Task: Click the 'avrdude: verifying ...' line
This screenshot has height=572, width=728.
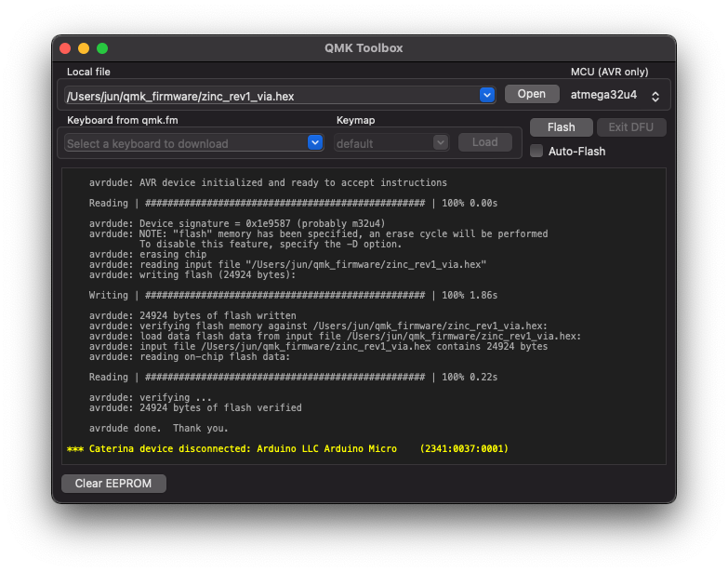Action: click(151, 397)
